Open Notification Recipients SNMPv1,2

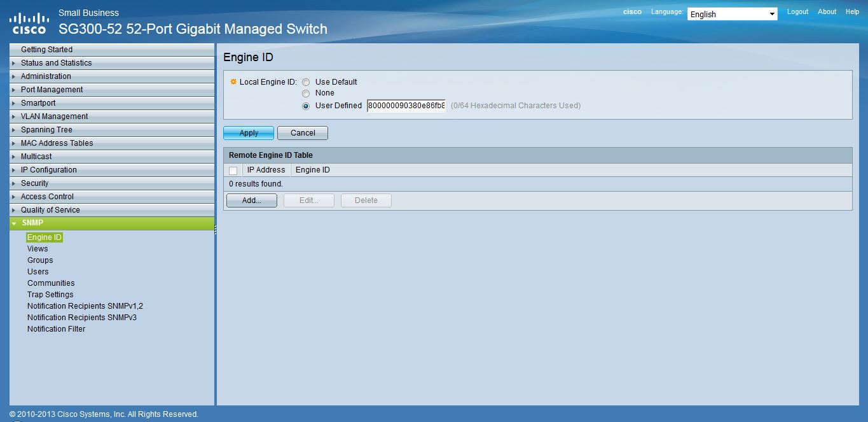tap(85, 306)
